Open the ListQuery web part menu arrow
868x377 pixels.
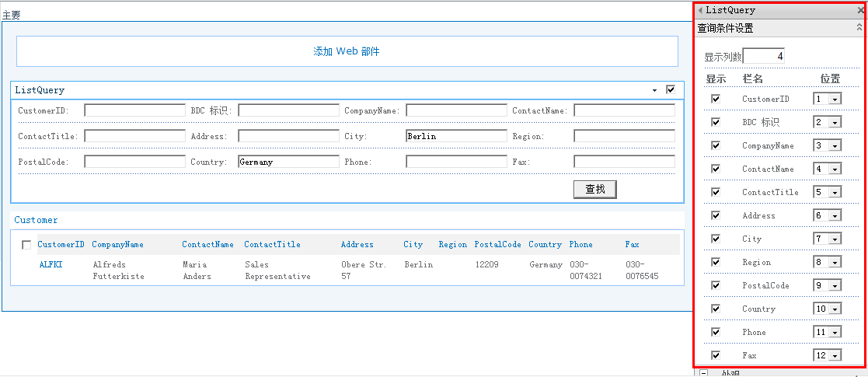pos(655,90)
